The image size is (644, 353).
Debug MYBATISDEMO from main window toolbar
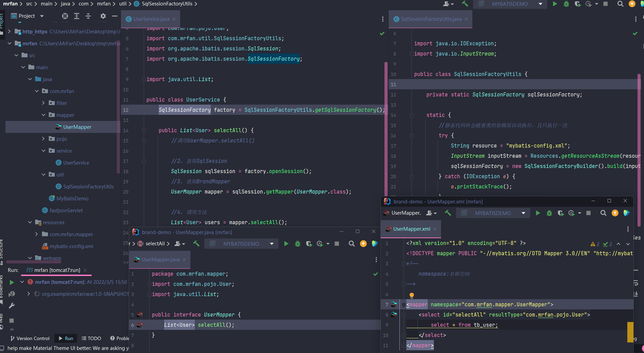click(566, 4)
